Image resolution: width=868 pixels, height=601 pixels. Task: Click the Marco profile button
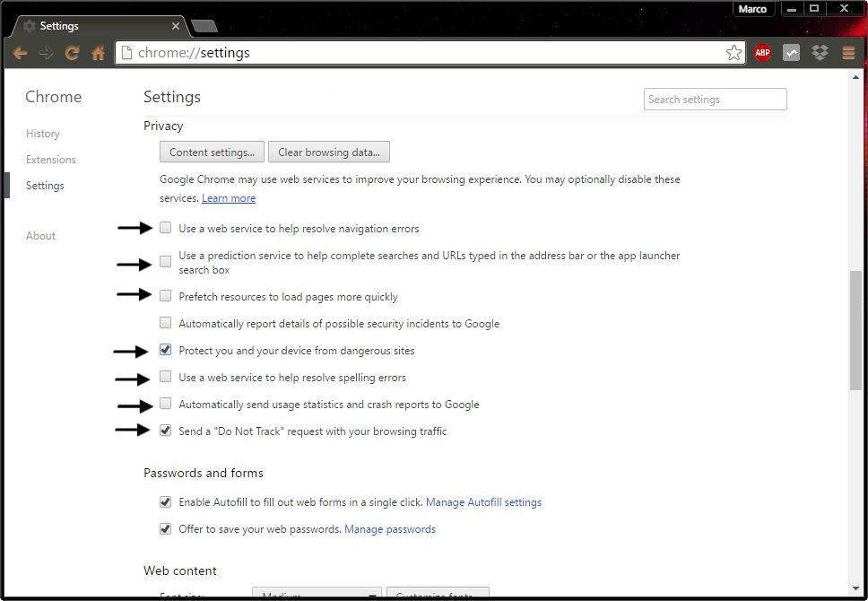point(752,9)
